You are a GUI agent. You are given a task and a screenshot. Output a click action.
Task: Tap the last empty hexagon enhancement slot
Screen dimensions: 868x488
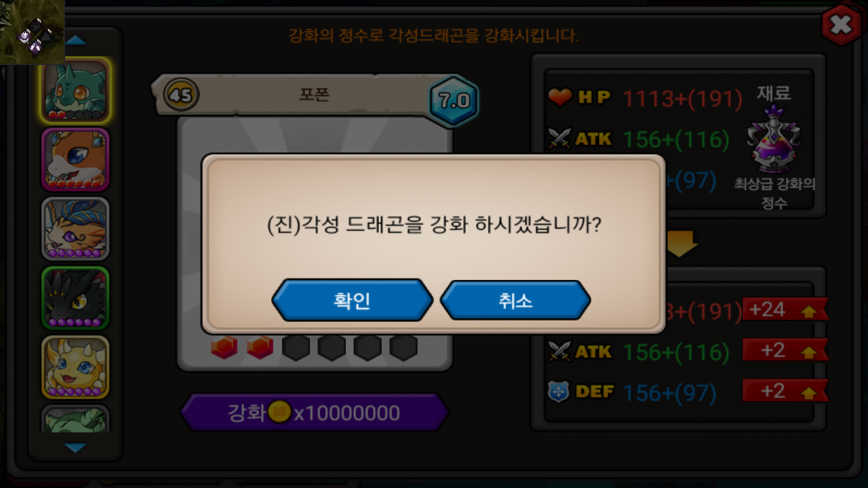403,348
